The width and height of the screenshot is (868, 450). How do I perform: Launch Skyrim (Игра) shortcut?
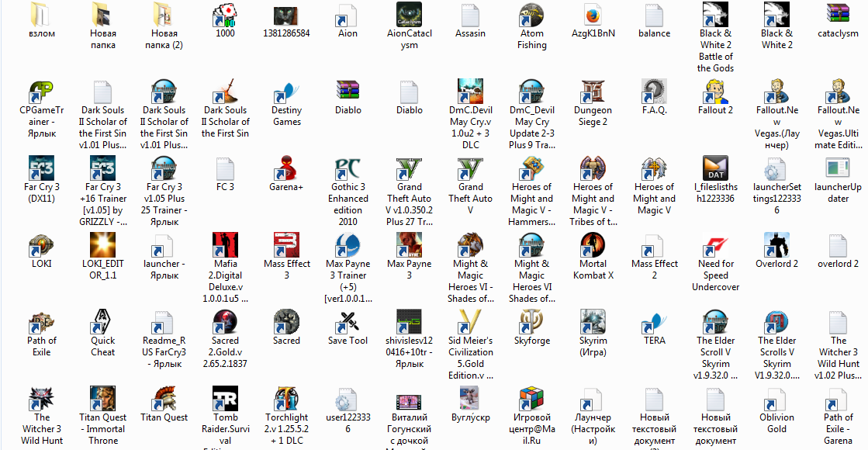[593, 322]
